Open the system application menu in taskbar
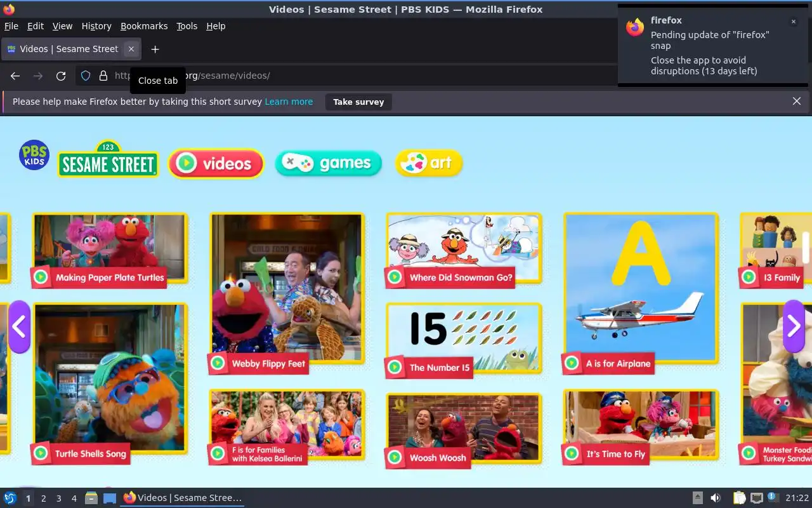Image resolution: width=812 pixels, height=508 pixels. click(x=10, y=498)
